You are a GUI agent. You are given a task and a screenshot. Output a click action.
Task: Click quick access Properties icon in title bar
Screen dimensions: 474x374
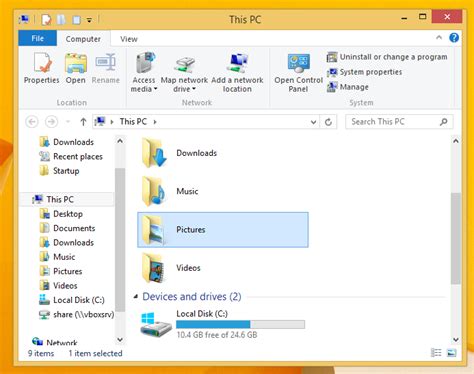coord(46,20)
